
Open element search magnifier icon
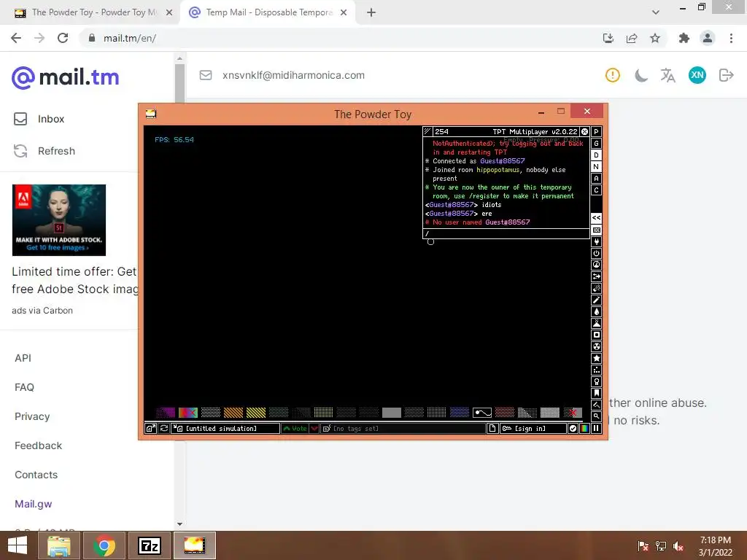597,416
